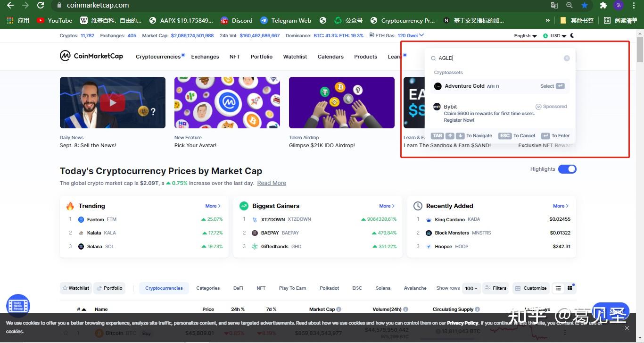Open the Chrome profile avatar
The width and height of the screenshot is (644, 343).
tap(619, 5)
